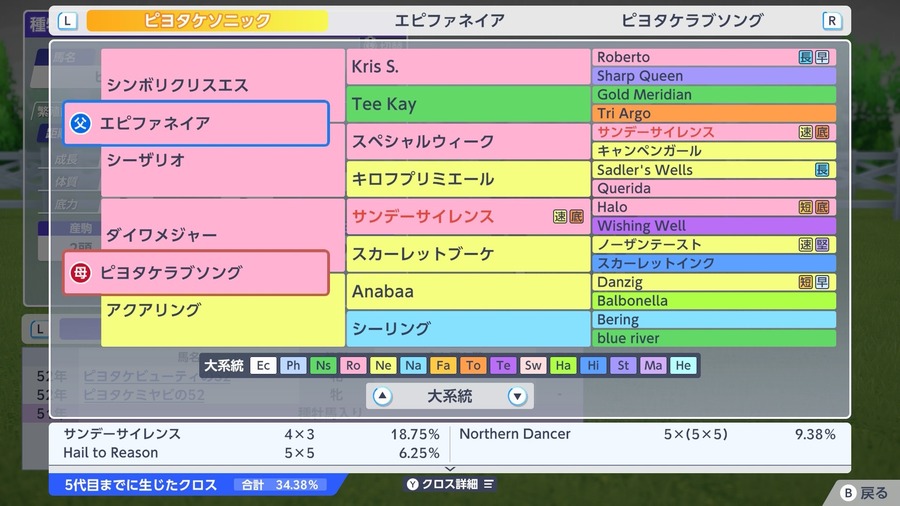Select Sharp Queen ancestor cell
This screenshot has width=900, height=506.
point(713,76)
